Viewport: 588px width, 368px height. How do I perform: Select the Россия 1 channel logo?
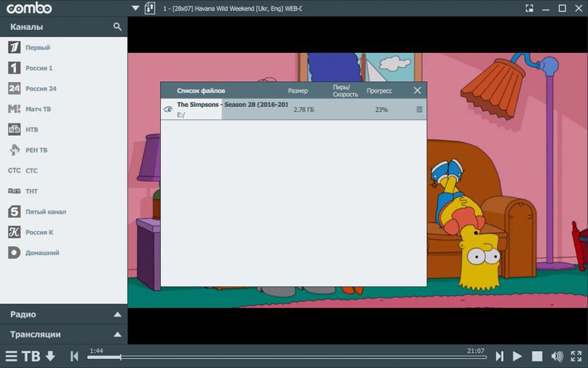(14, 68)
